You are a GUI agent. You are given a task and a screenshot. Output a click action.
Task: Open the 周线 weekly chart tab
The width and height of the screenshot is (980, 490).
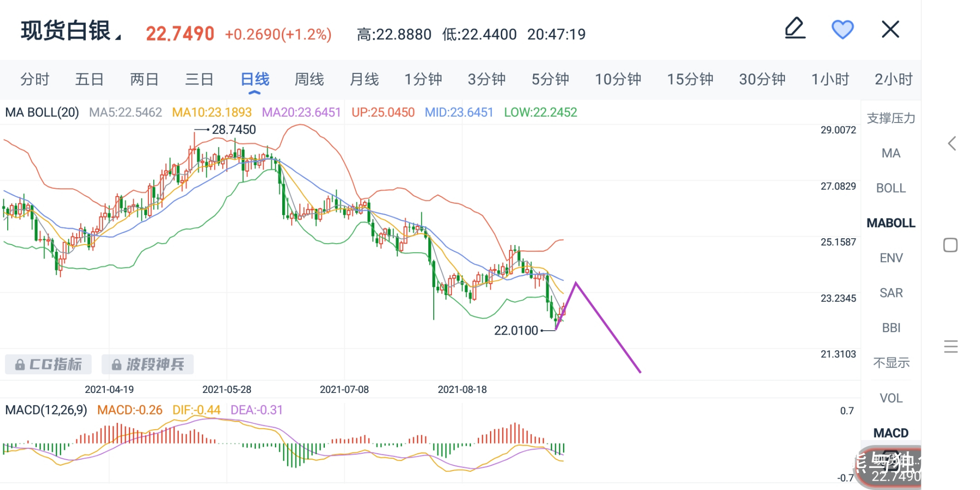click(x=309, y=79)
